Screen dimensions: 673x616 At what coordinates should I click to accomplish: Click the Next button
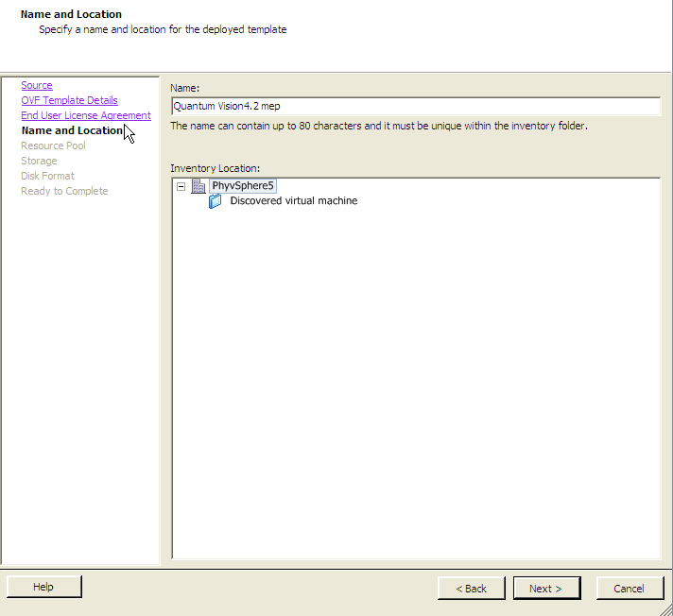(546, 588)
